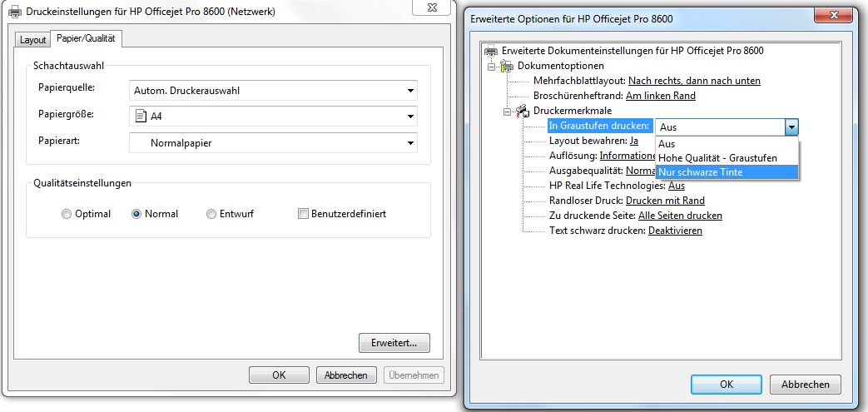Click the A4 paper page icon
Screen dimensions: 868x412
click(x=140, y=117)
